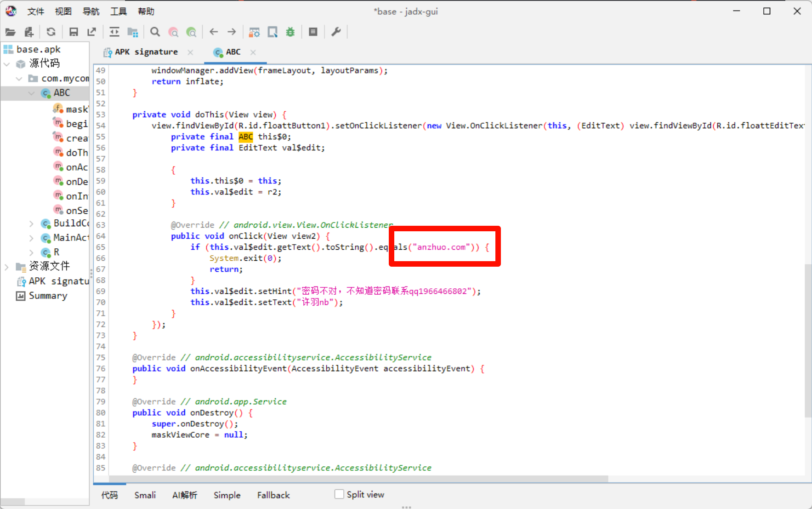Viewport: 812px width, 509px height.
Task: Launch the green bug debugger icon
Action: [x=290, y=32]
